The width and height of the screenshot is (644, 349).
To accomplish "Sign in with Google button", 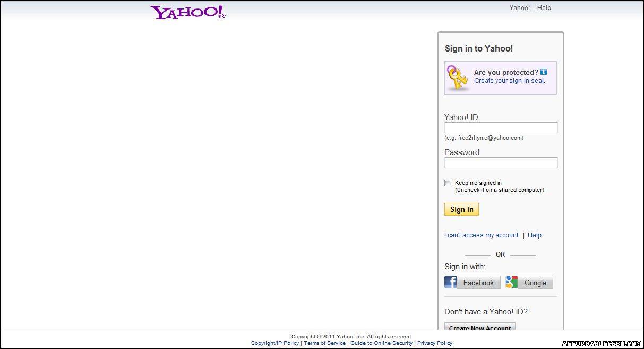I will (x=529, y=282).
